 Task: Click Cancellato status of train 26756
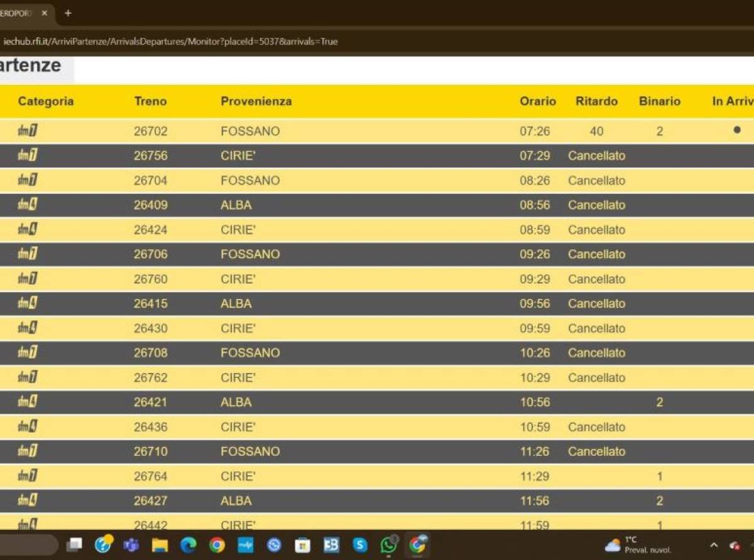597,156
